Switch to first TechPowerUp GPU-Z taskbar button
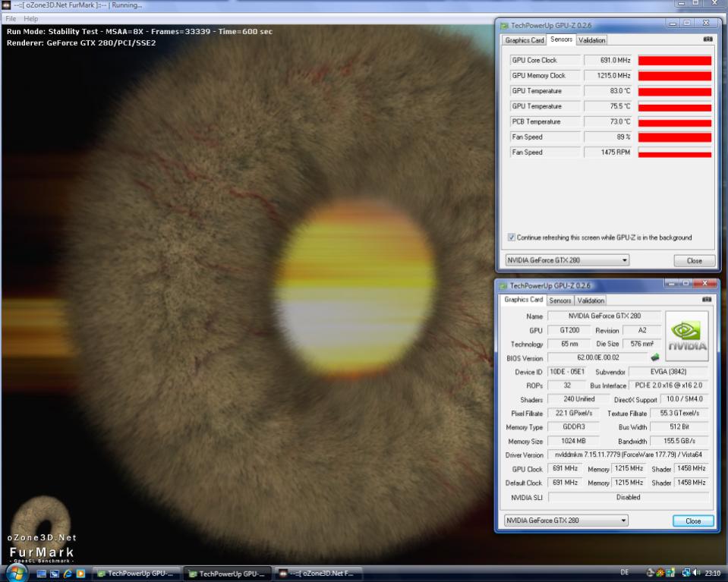The height and width of the screenshot is (582, 728). (135, 574)
